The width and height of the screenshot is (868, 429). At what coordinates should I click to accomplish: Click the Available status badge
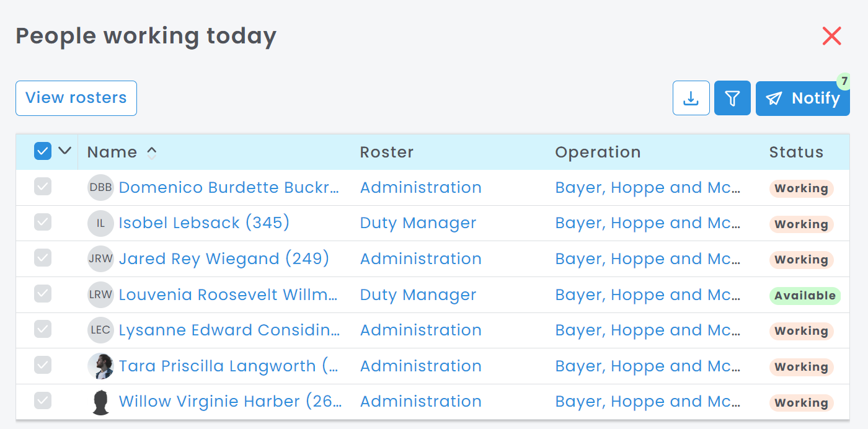point(804,296)
